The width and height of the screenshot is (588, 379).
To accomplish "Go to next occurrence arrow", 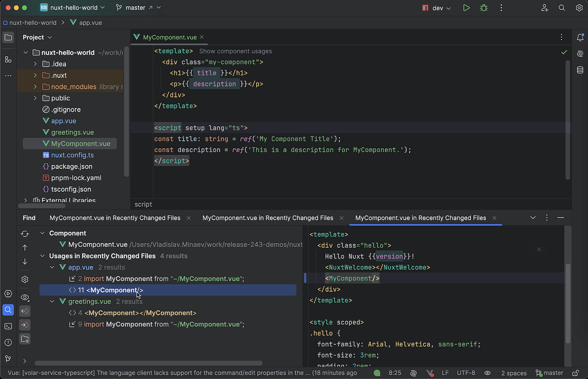I will click(25, 261).
